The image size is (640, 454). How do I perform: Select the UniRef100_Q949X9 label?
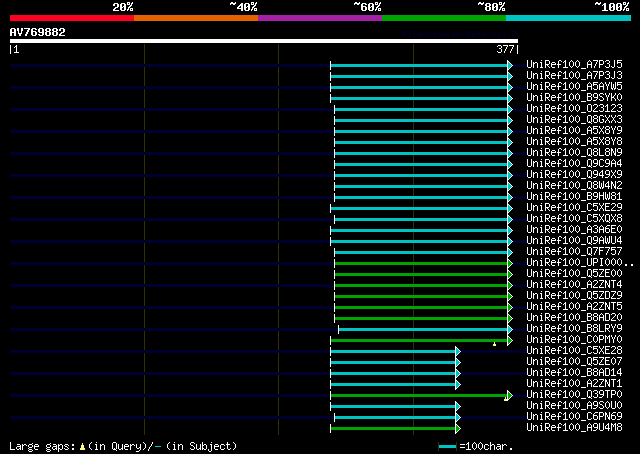(574, 174)
